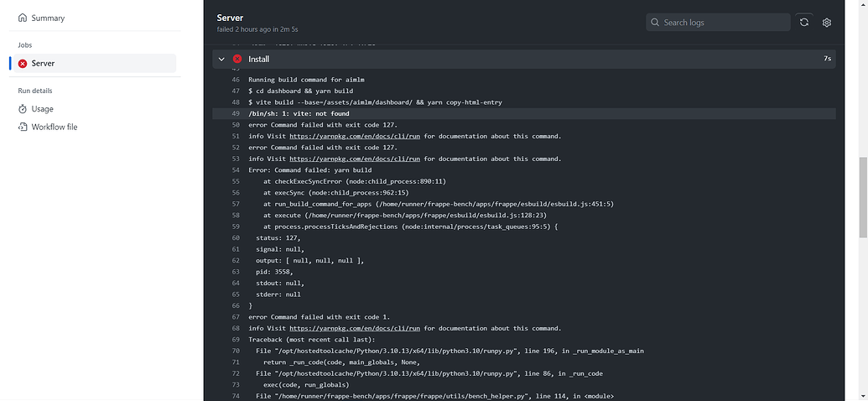Click the vite build command on line 48
The height and width of the screenshot is (401, 868).
click(376, 102)
